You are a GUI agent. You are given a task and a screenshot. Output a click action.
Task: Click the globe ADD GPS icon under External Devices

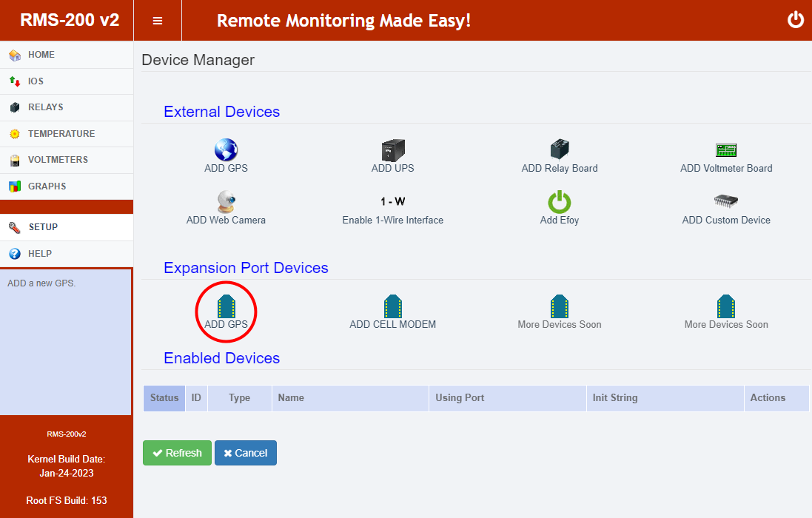(x=226, y=150)
